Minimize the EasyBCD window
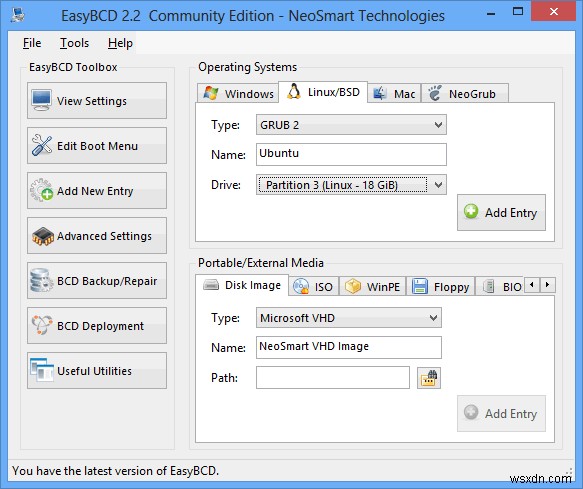The width and height of the screenshot is (583, 489). [x=491, y=14]
